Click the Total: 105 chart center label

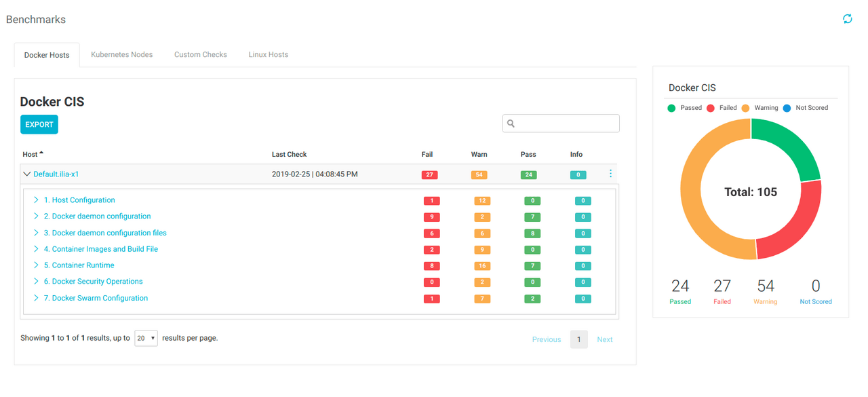[x=751, y=192]
